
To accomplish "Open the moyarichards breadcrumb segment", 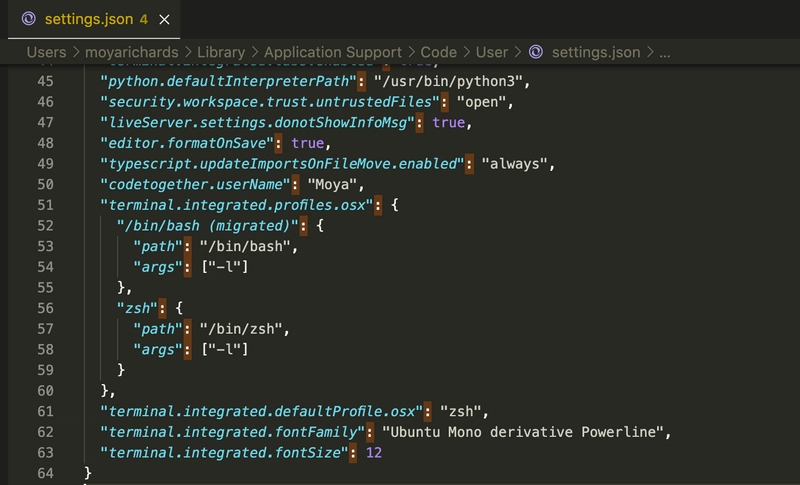I will point(132,52).
